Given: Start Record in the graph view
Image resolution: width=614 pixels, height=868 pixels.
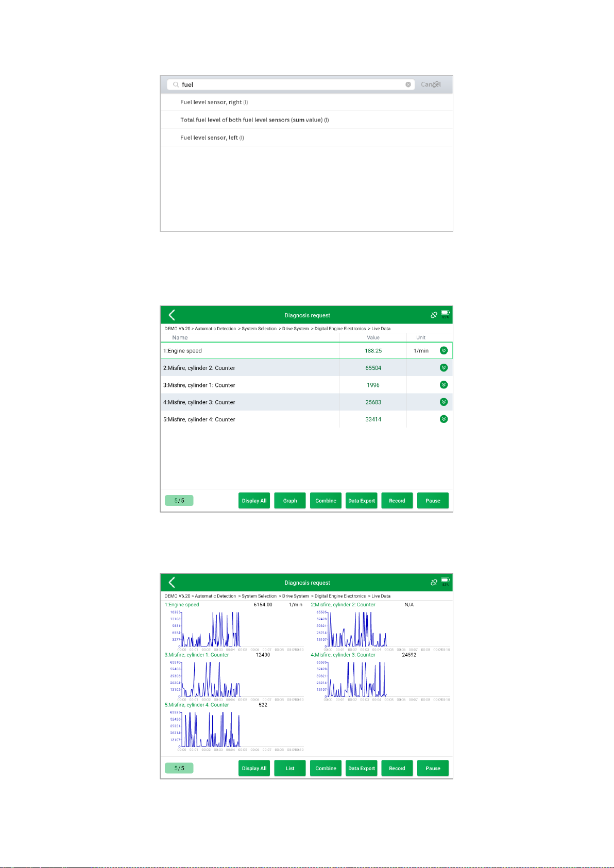Looking at the screenshot, I should point(397,768).
